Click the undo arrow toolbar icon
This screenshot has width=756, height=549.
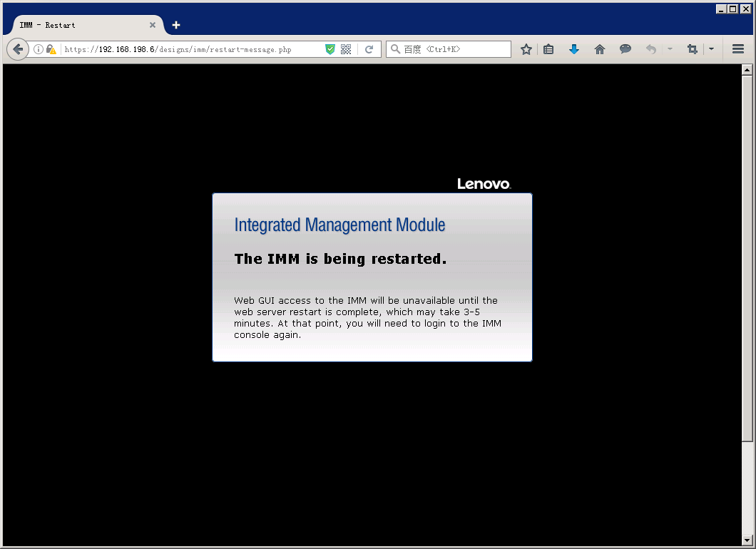point(651,49)
